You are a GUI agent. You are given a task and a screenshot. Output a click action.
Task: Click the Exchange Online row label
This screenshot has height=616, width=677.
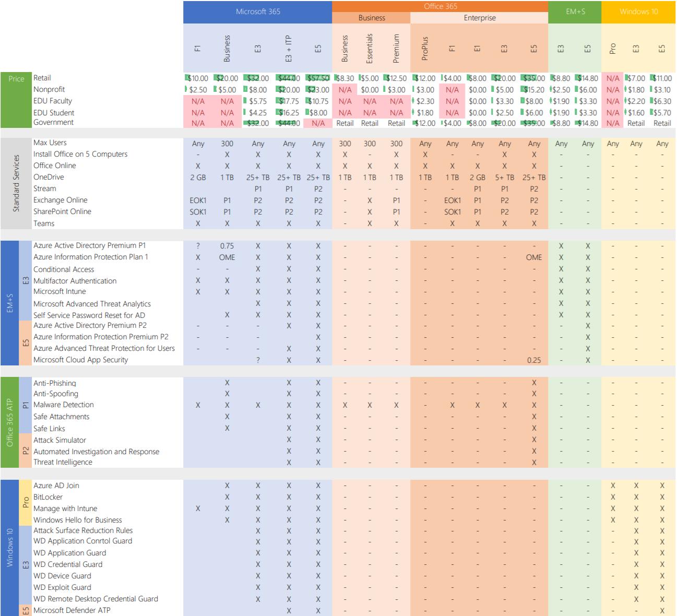(x=61, y=200)
